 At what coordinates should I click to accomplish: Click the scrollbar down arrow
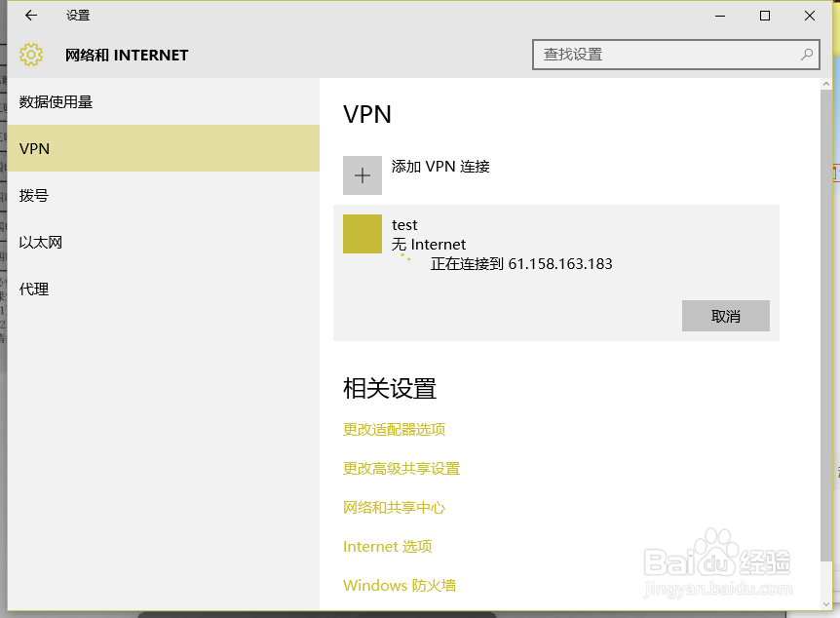point(826,603)
